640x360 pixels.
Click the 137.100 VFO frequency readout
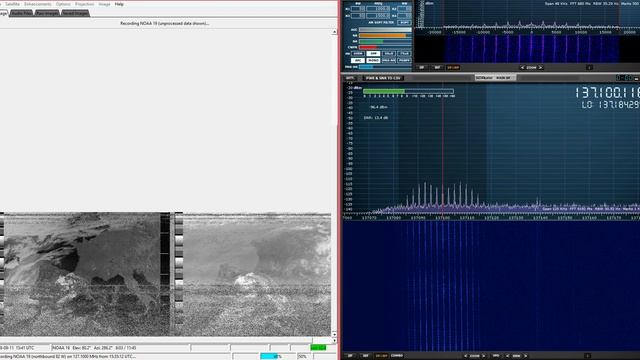click(x=607, y=93)
